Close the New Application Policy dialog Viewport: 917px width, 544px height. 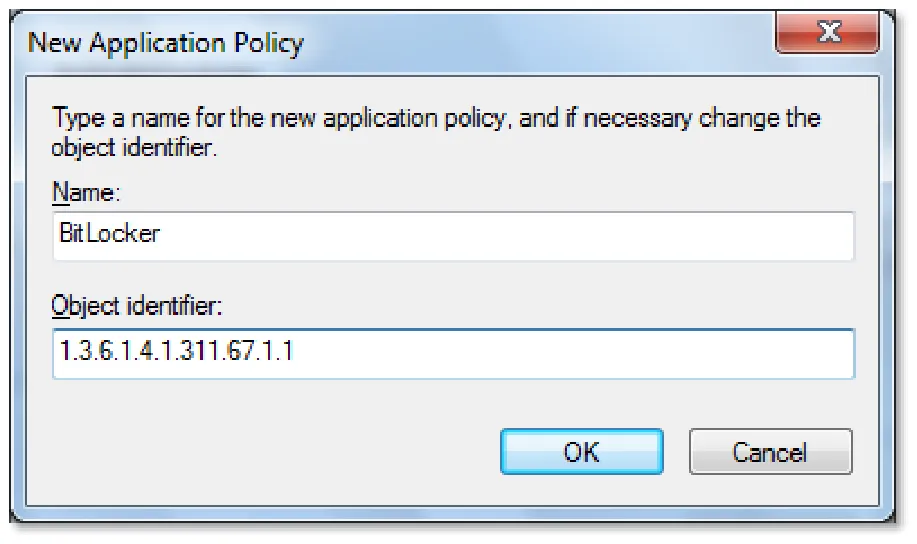(828, 32)
